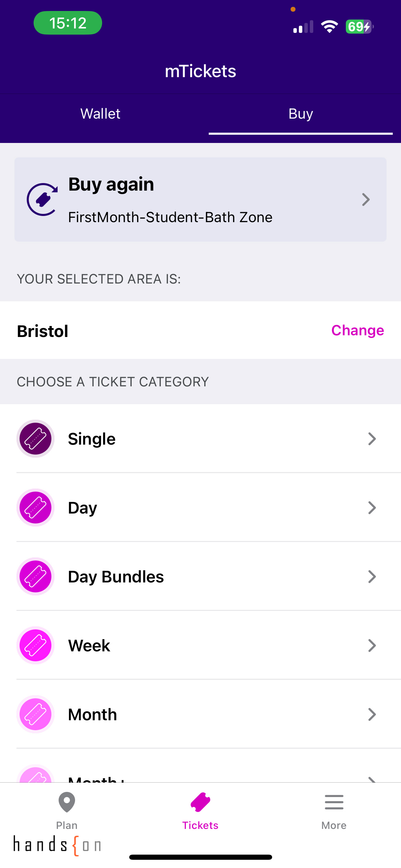The image size is (401, 868).
Task: Select the Day category label
Action: coord(83,508)
